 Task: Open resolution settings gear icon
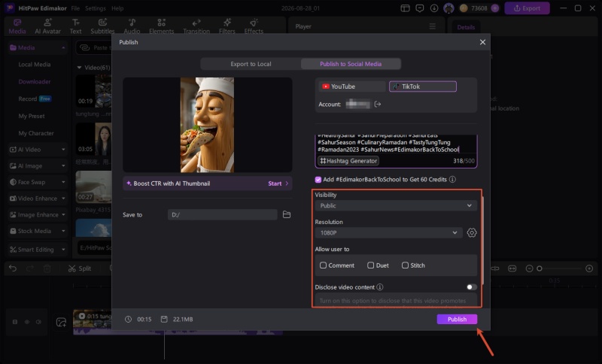(472, 232)
